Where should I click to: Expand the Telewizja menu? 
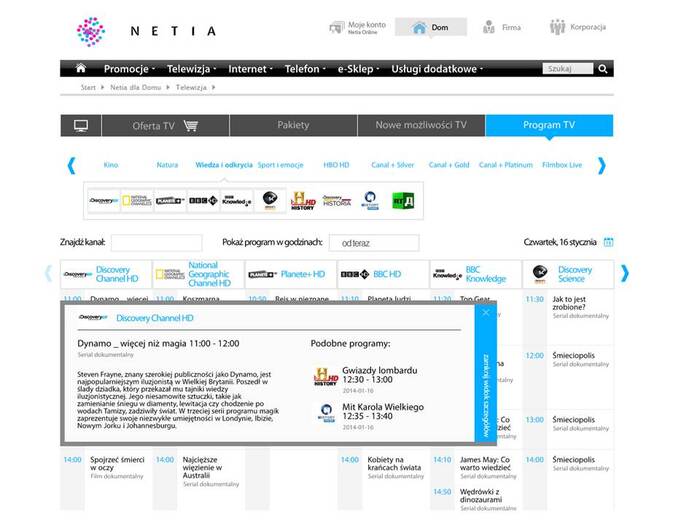click(x=191, y=69)
